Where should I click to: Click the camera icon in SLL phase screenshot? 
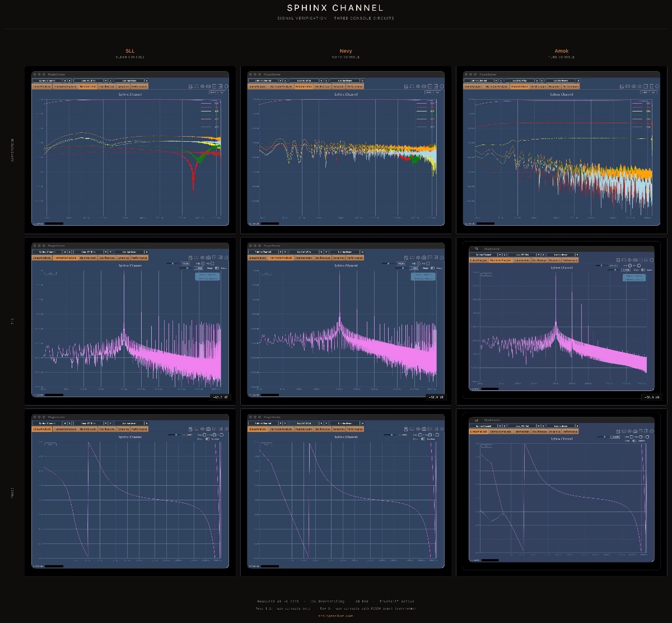pyautogui.click(x=208, y=429)
